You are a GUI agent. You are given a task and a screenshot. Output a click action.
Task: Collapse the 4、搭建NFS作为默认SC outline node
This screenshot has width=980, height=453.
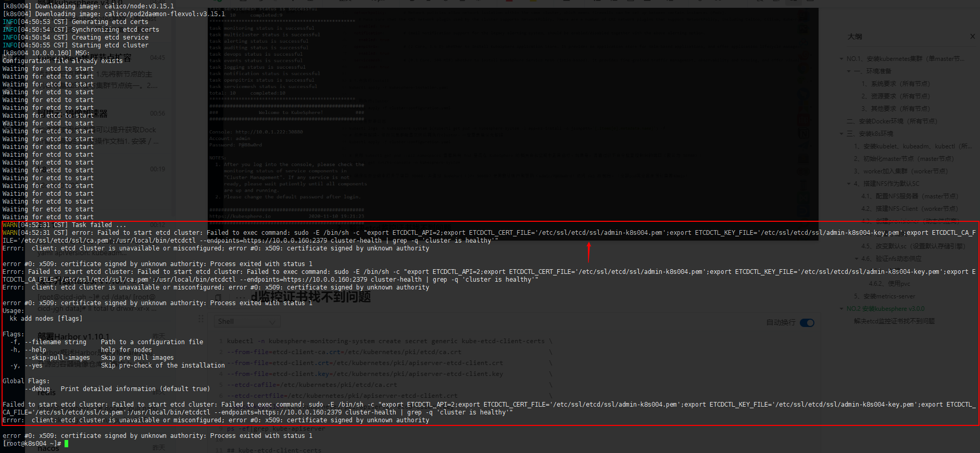pos(849,184)
